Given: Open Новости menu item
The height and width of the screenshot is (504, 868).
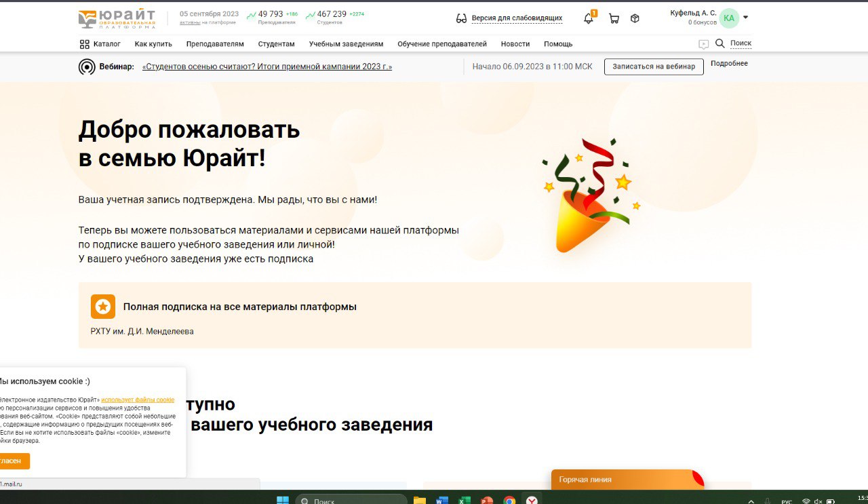Looking at the screenshot, I should click(515, 44).
